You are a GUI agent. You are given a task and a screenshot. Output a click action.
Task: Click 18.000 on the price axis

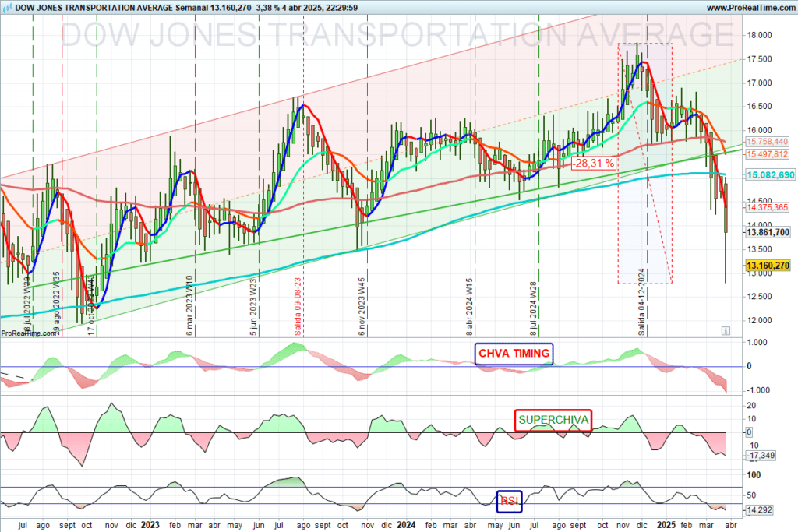[x=759, y=35]
